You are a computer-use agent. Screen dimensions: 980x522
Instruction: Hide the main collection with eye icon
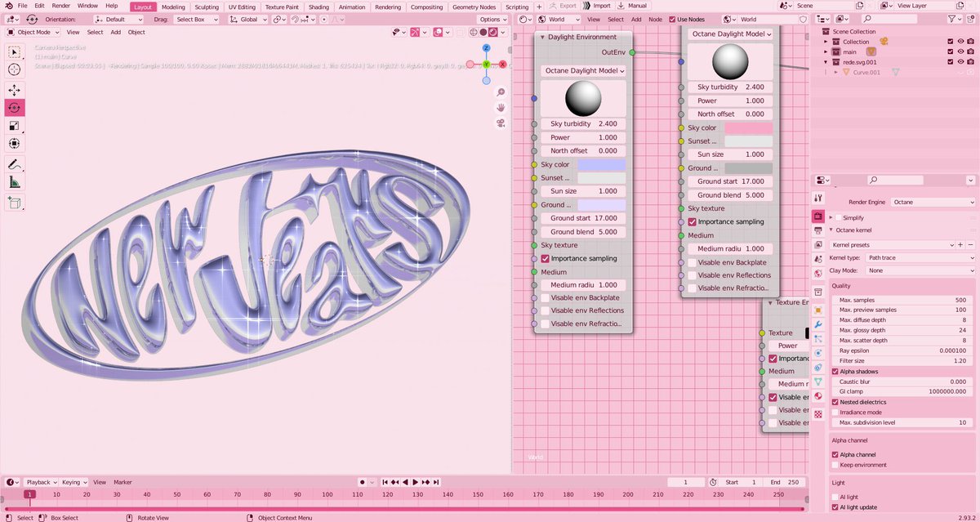point(960,51)
